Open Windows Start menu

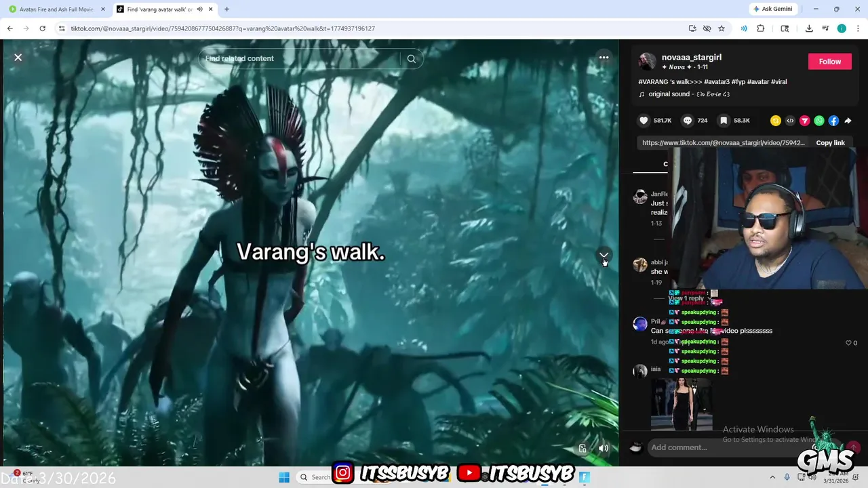click(x=283, y=477)
